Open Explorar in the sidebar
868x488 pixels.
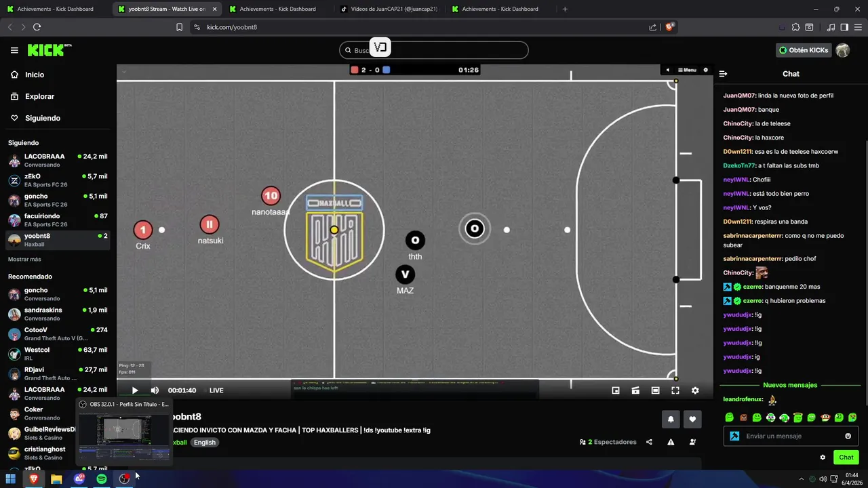[x=39, y=96]
